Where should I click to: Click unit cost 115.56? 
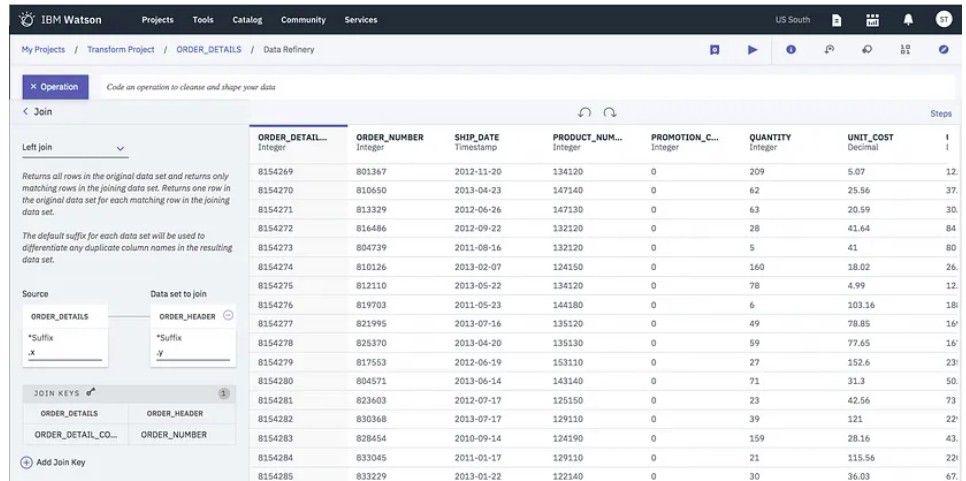tap(861, 458)
